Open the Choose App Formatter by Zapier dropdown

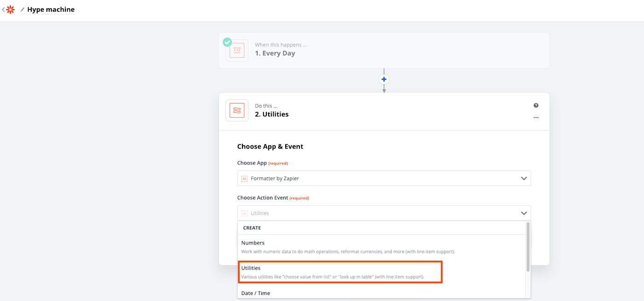[x=384, y=178]
